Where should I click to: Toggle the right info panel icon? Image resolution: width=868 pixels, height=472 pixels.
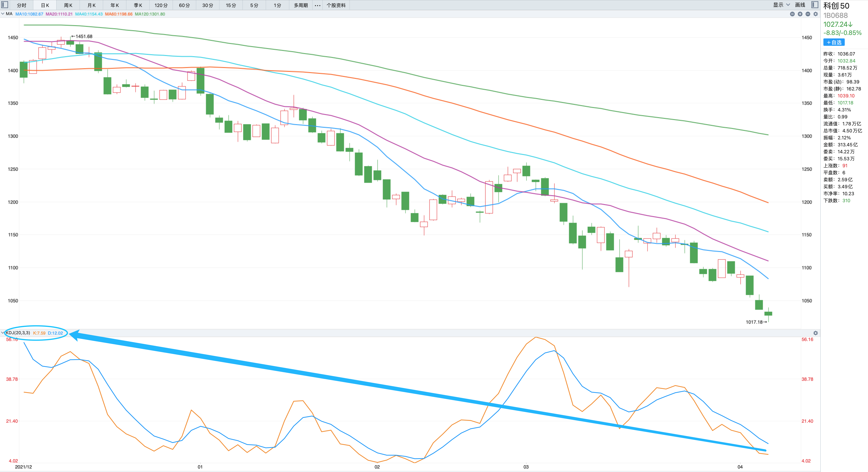tap(815, 5)
